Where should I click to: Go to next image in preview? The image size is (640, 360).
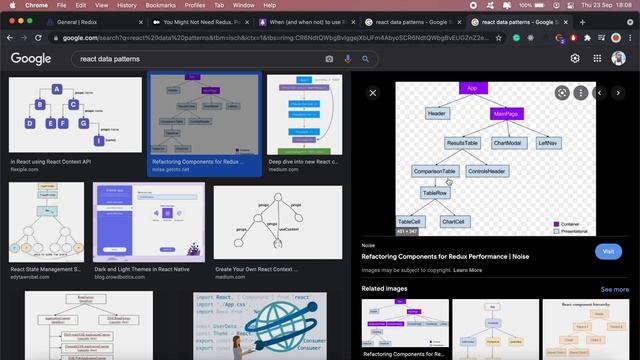pos(618,93)
